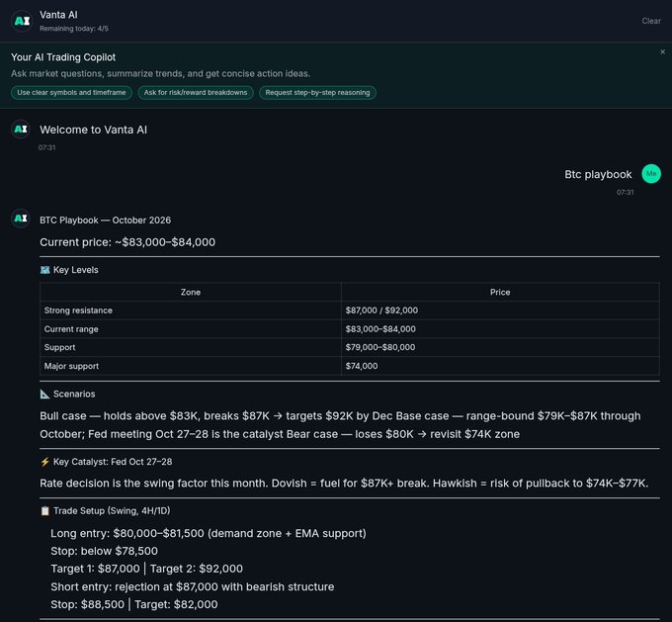Close the AI Trading Copilot banner
672x622 pixels.
coord(662,51)
